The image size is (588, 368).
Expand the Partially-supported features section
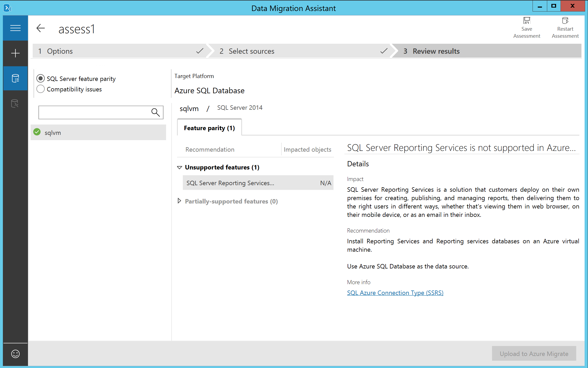point(179,201)
